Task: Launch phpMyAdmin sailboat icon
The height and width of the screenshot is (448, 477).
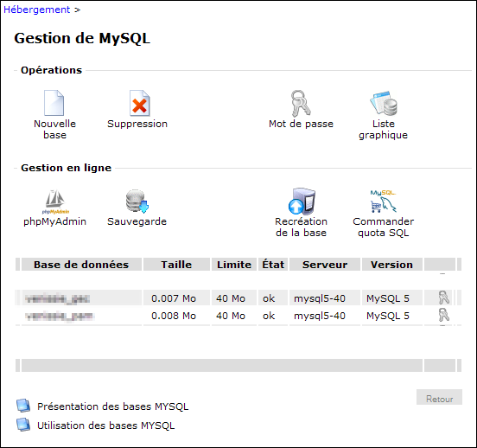Action: point(55,202)
